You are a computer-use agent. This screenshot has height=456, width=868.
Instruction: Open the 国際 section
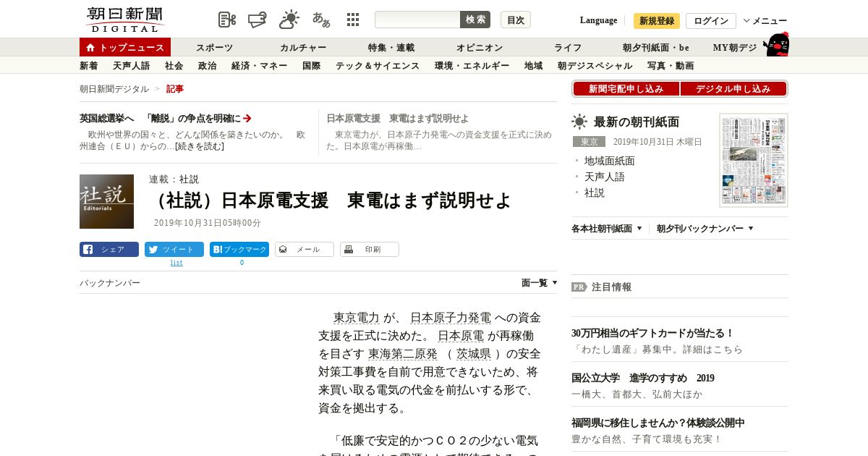pos(312,66)
